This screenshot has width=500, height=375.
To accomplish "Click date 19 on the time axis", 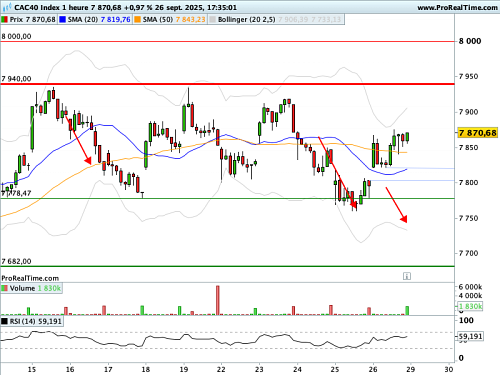I will pyautogui.click(x=184, y=369).
